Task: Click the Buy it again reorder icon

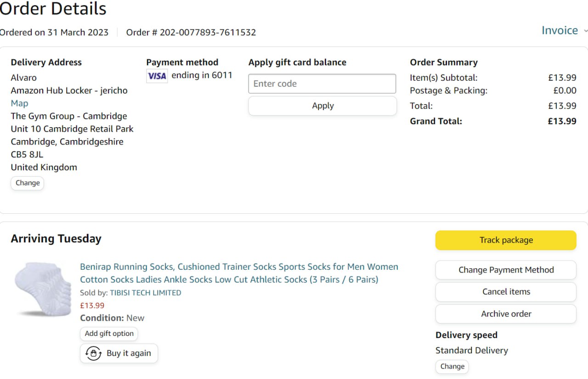Action: [94, 353]
